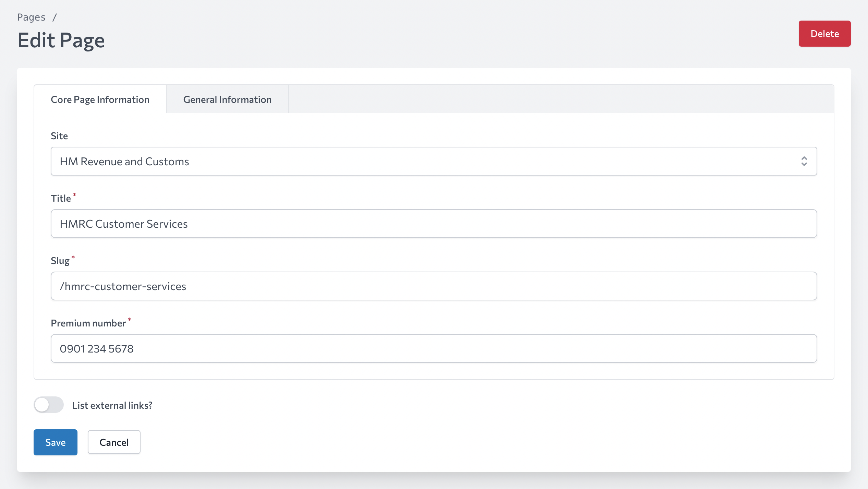The width and height of the screenshot is (868, 489).
Task: Click the Edit Page heading
Action: [61, 40]
